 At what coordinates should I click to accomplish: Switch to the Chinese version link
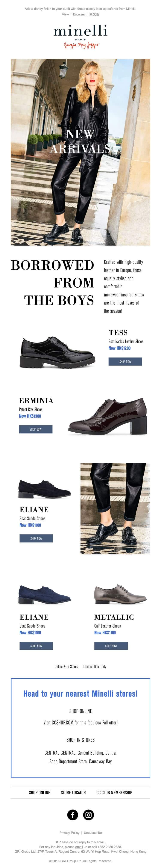tap(94, 15)
